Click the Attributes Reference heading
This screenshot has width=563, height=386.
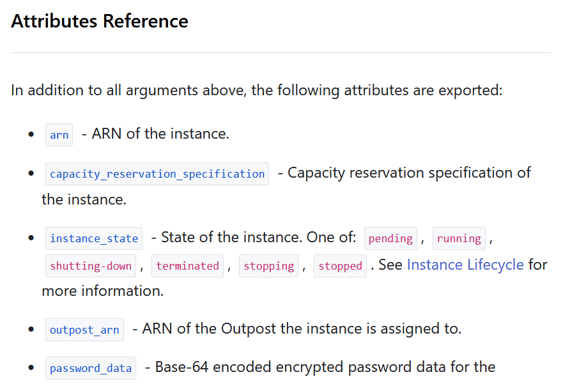tap(99, 21)
